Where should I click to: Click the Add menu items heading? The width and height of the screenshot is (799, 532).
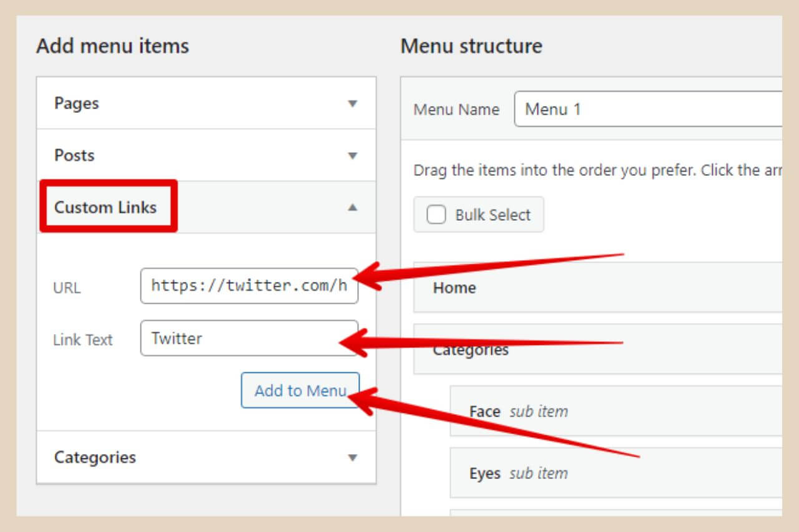[x=113, y=46]
